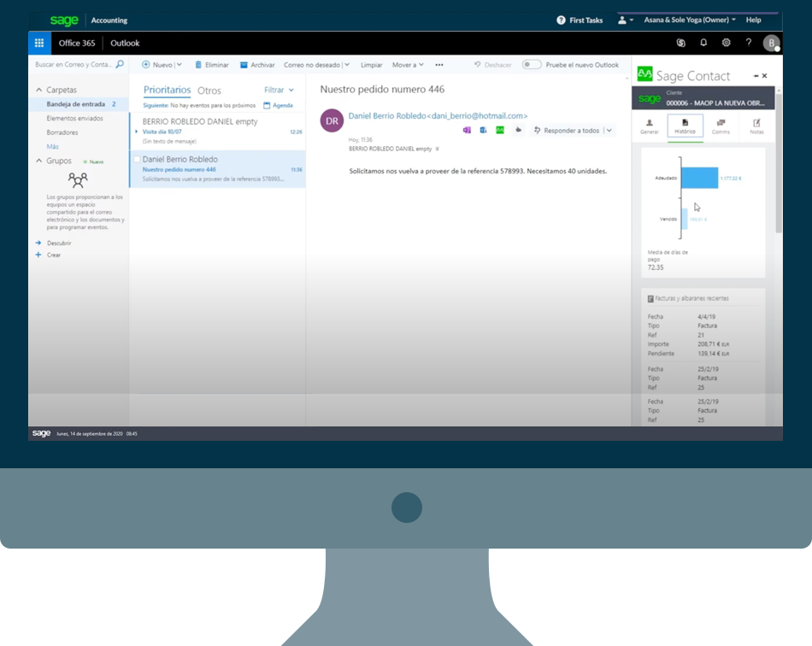Click Eliminar trash button
The height and width of the screenshot is (646, 812).
click(212, 65)
